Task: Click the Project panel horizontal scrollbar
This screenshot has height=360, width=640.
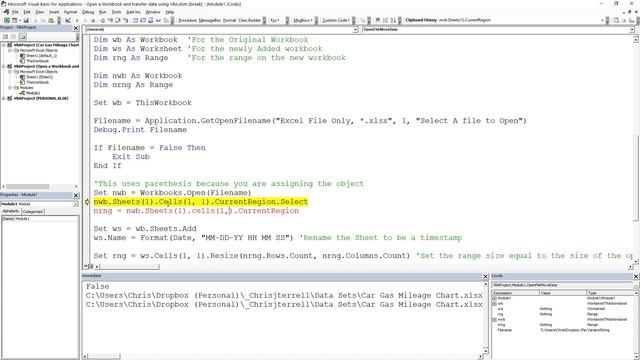Action: 40,187
